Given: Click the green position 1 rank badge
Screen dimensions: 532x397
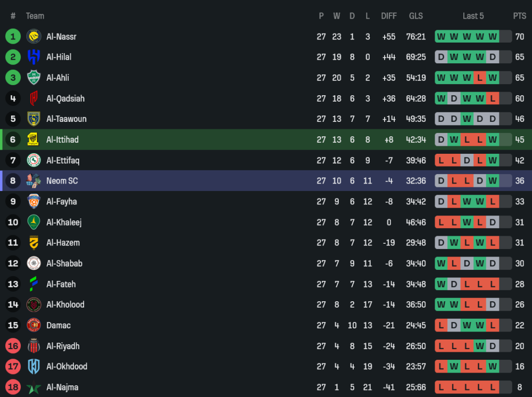Looking at the screenshot, I should [x=13, y=37].
